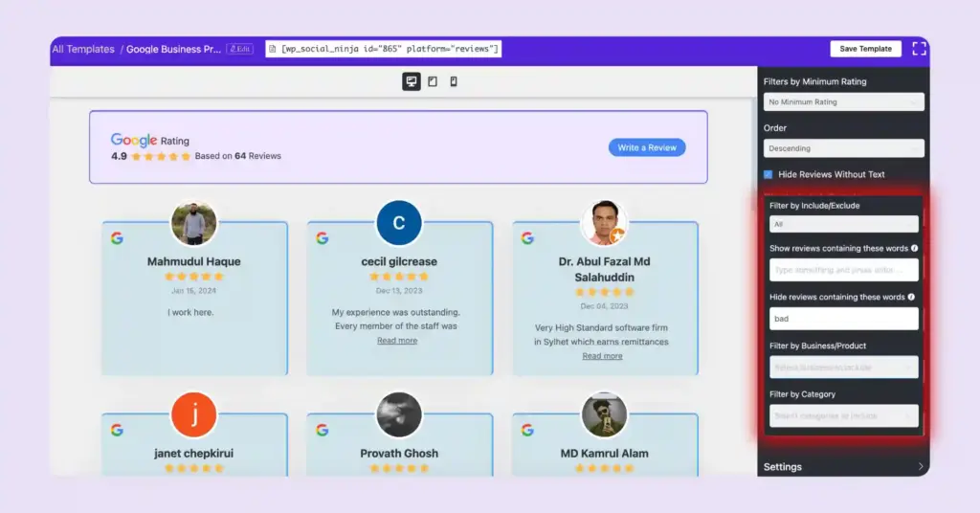The image size is (980, 513).
Task: Click Google icon on Mahmudul Haque card
Action: coord(117,238)
